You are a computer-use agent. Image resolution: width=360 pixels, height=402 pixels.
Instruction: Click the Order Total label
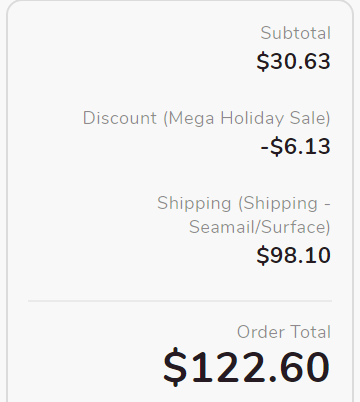tap(284, 332)
